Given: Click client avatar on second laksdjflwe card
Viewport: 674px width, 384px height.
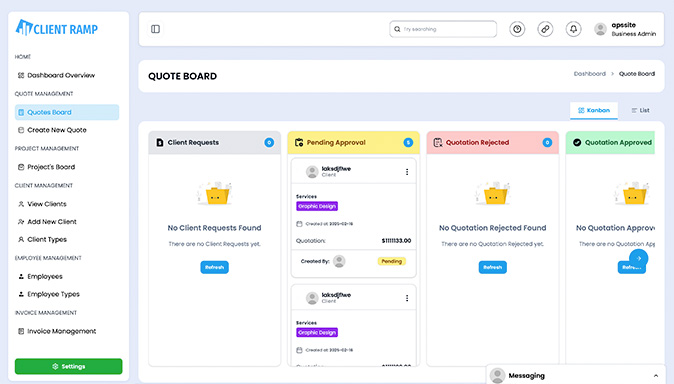Looking at the screenshot, I should (312, 298).
